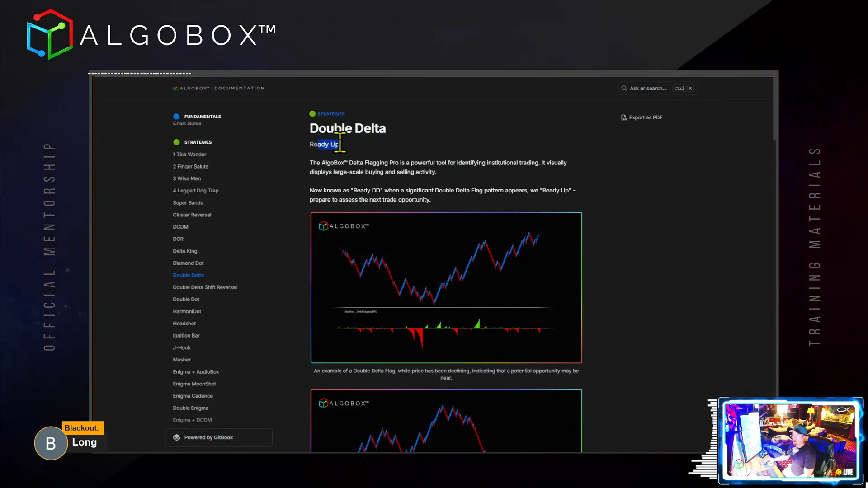Image resolution: width=868 pixels, height=488 pixels.
Task: Select the active Double Delta entry
Action: click(x=188, y=275)
